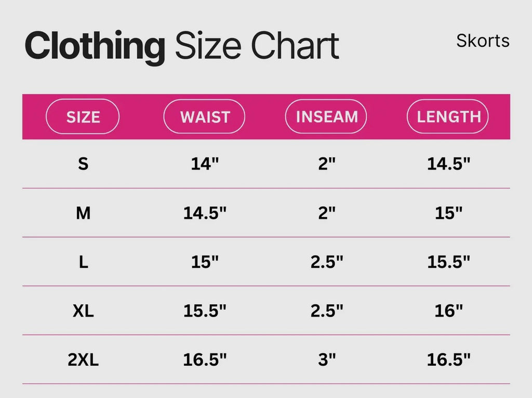Click the WAIST column header pill

point(204,116)
